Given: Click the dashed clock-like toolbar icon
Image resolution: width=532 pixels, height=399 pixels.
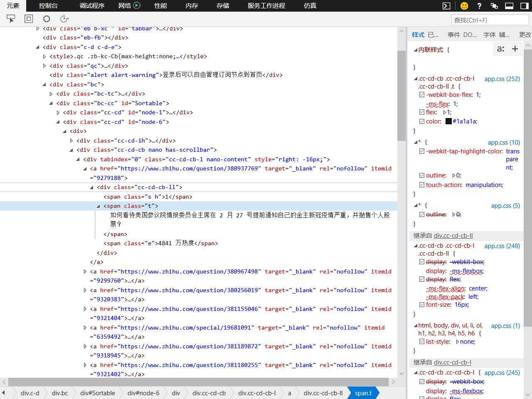Looking at the screenshot, I should coord(64,19).
